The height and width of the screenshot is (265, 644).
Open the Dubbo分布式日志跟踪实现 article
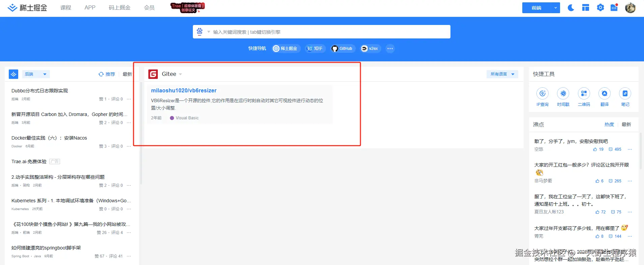pos(40,91)
